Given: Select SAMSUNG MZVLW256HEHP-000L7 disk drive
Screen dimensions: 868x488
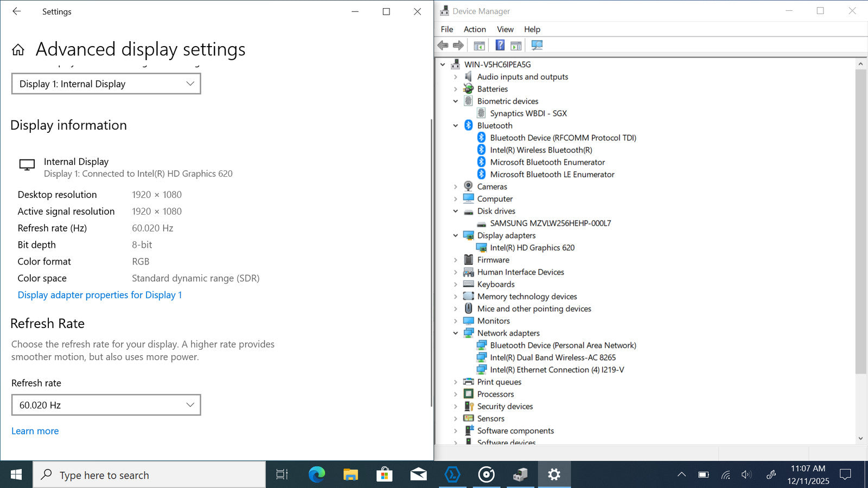Looking at the screenshot, I should click(551, 223).
